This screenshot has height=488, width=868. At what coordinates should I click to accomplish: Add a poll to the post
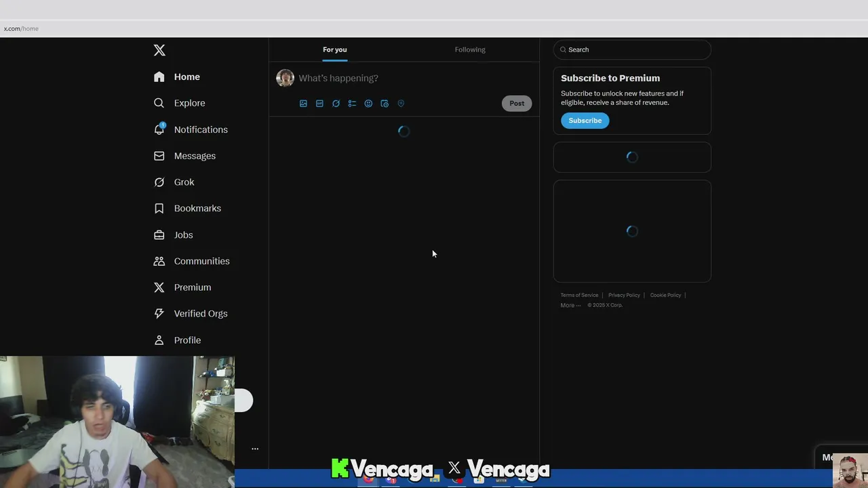pyautogui.click(x=352, y=104)
